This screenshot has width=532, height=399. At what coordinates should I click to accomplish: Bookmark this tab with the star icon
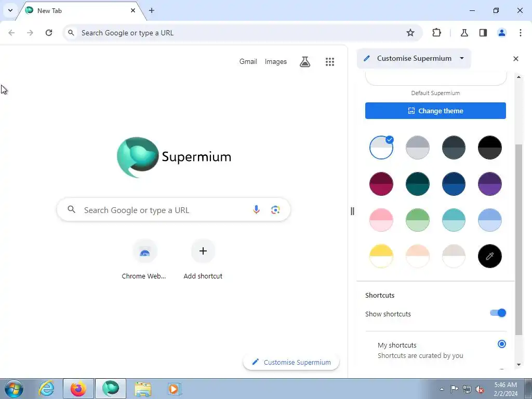coord(410,33)
